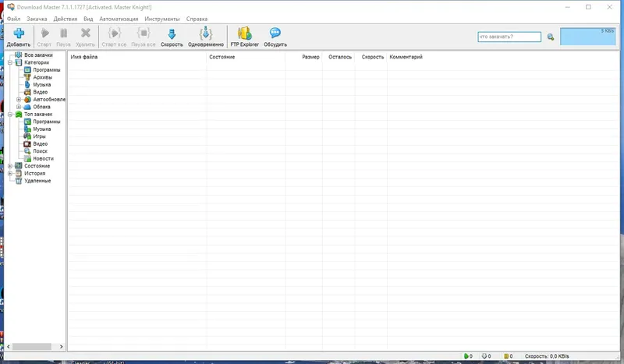
Task: Launch FTP Explorer from toolbar
Action: coord(244,37)
